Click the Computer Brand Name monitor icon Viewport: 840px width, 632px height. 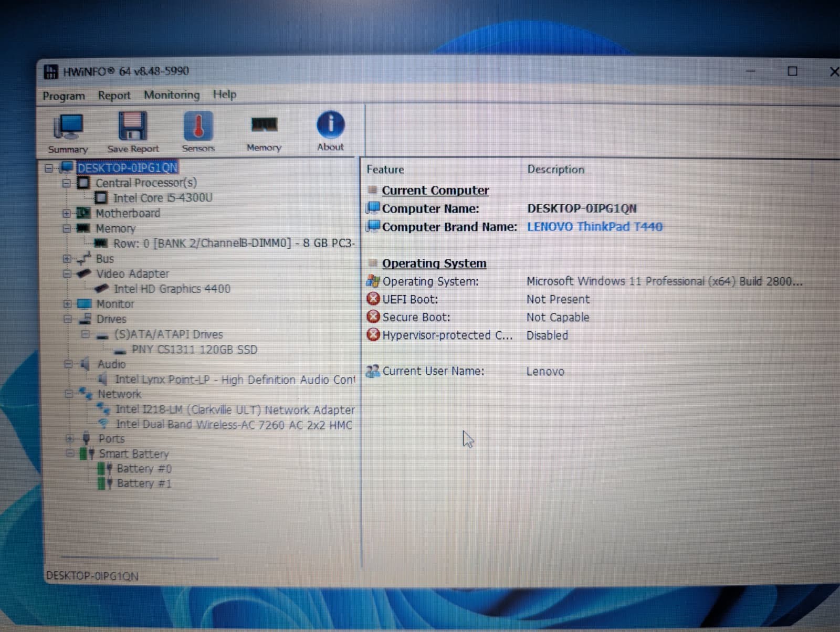(x=373, y=226)
